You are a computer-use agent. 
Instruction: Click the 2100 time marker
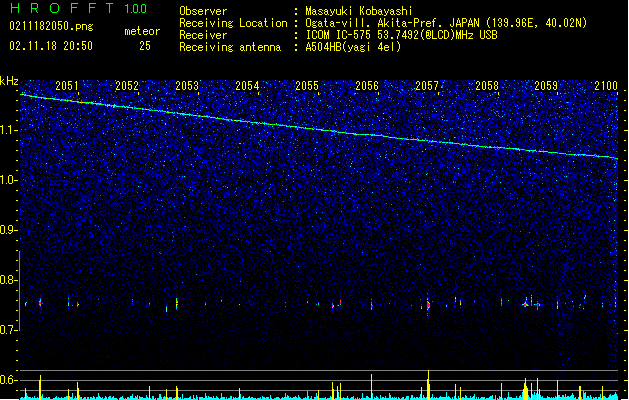pyautogui.click(x=606, y=86)
